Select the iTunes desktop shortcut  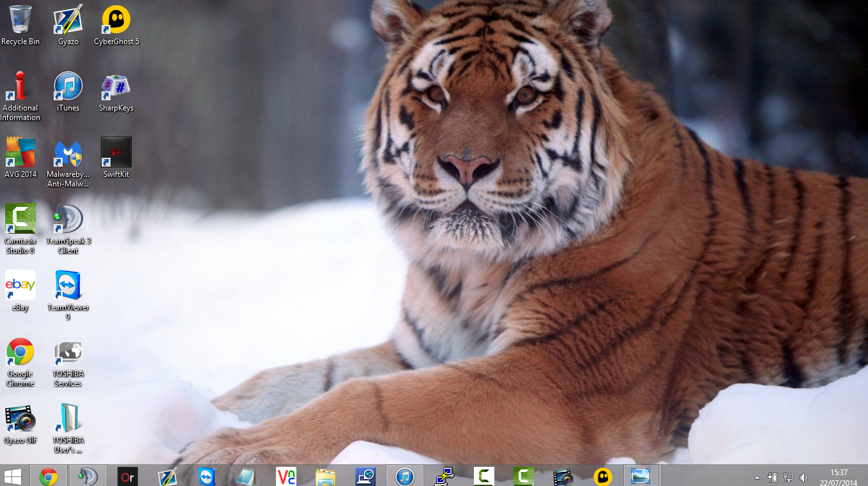pos(68,92)
